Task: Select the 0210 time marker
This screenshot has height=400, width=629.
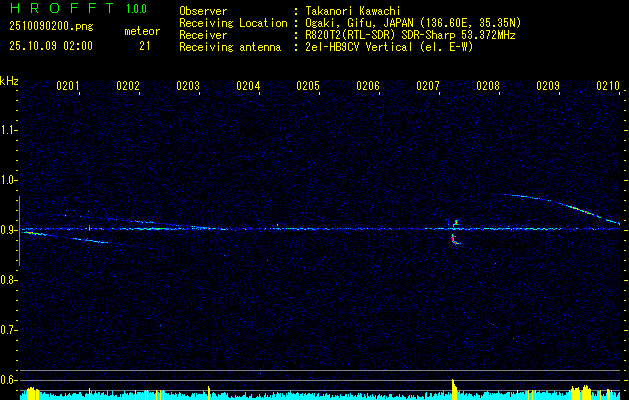Action: pos(608,86)
